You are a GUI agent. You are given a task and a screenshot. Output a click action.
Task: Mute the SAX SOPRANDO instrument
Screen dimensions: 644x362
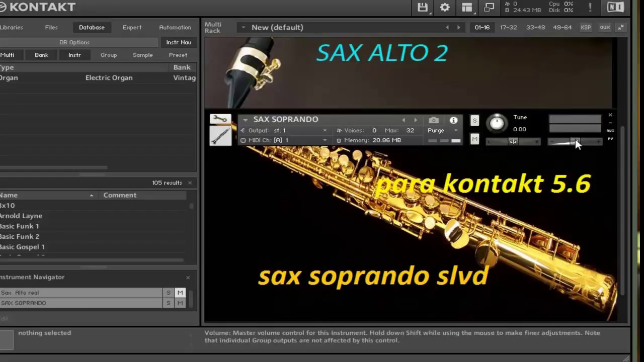[474, 139]
